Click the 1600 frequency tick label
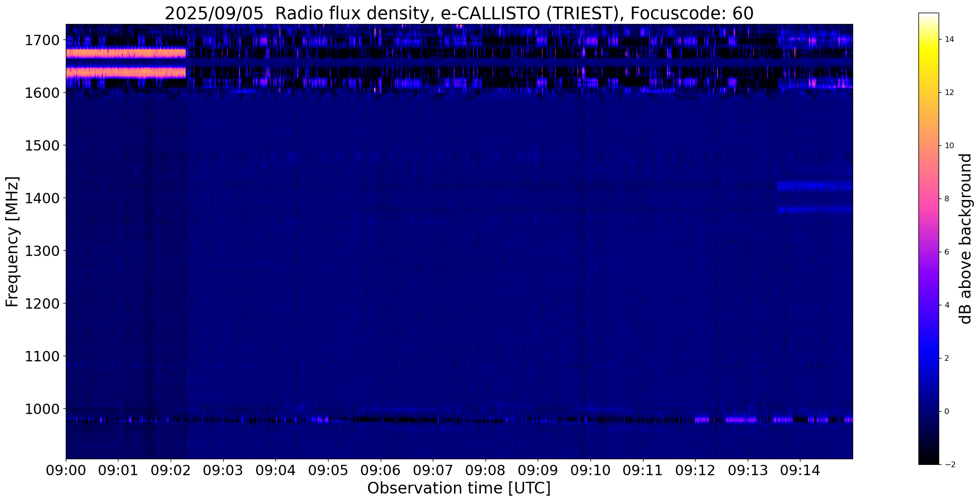Image resolution: width=980 pixels, height=502 pixels. pos(42,93)
